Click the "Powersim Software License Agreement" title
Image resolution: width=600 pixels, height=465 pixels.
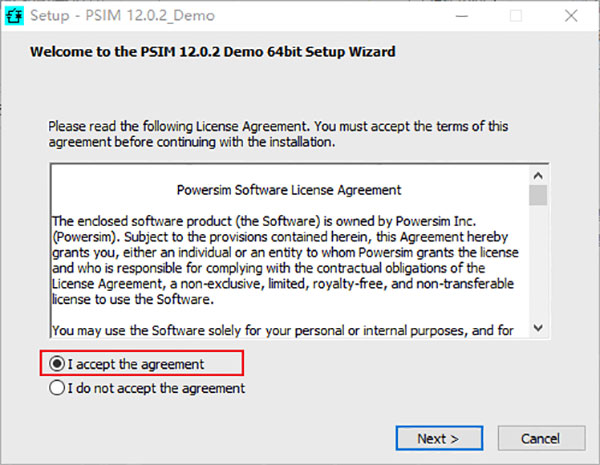[x=289, y=190]
